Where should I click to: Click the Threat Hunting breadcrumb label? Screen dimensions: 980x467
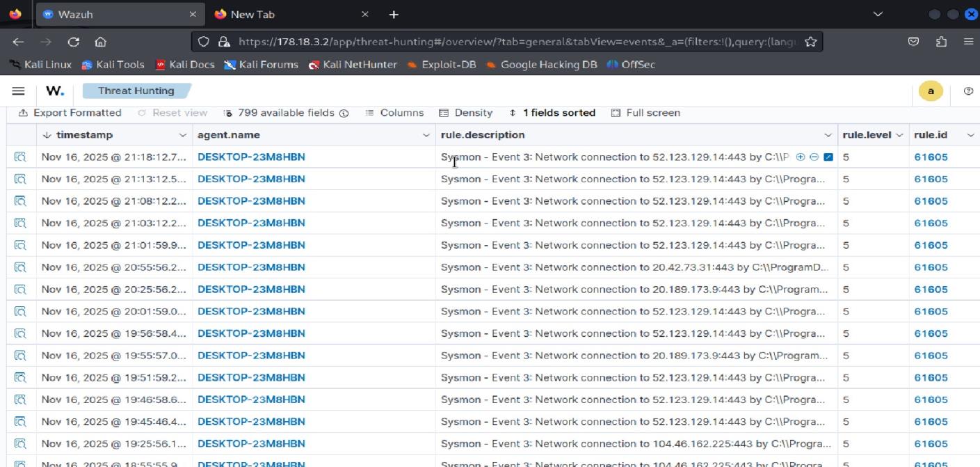click(136, 90)
